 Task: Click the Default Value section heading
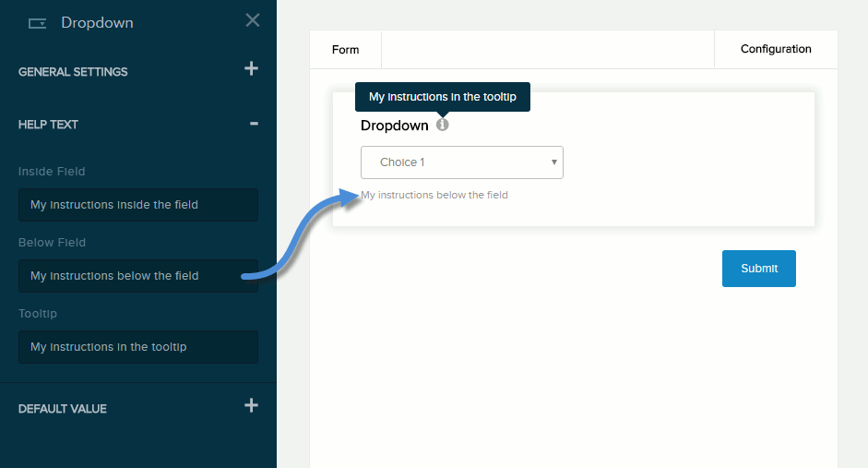[x=62, y=409]
